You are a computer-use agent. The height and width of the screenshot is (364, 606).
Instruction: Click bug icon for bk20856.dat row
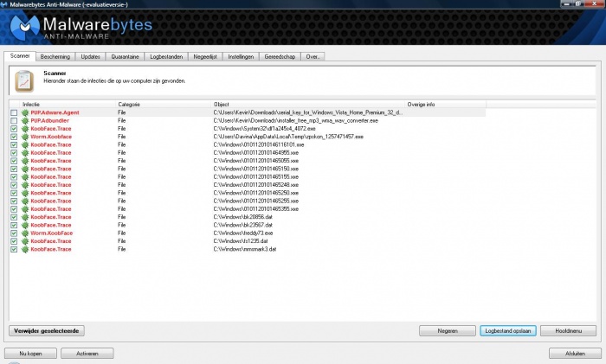click(x=25, y=217)
